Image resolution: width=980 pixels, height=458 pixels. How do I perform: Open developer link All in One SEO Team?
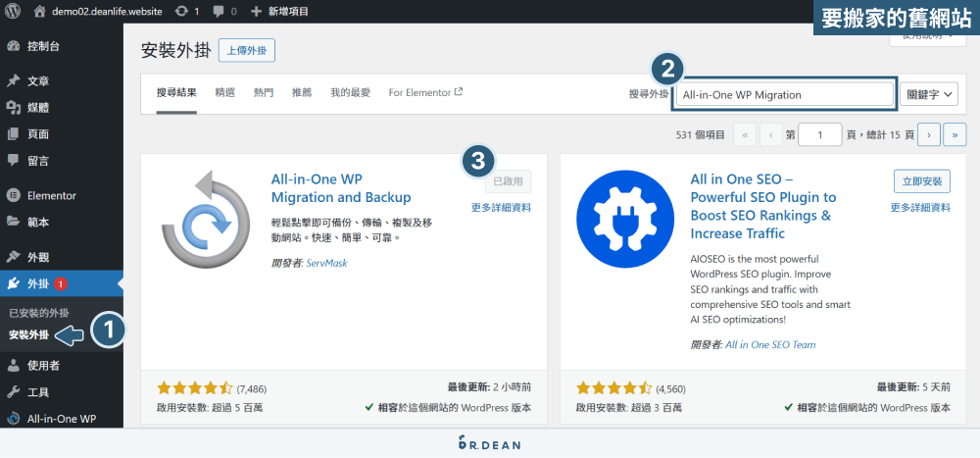(x=770, y=345)
